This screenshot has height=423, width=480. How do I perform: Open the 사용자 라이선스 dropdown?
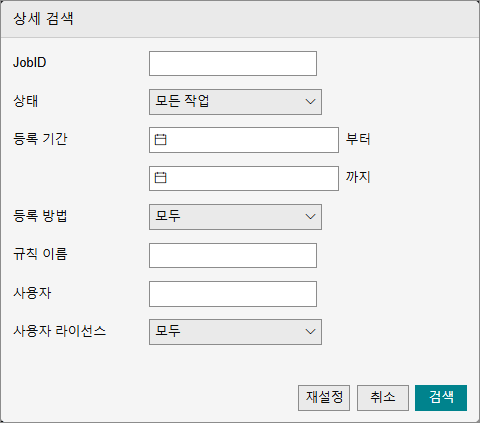(x=235, y=332)
